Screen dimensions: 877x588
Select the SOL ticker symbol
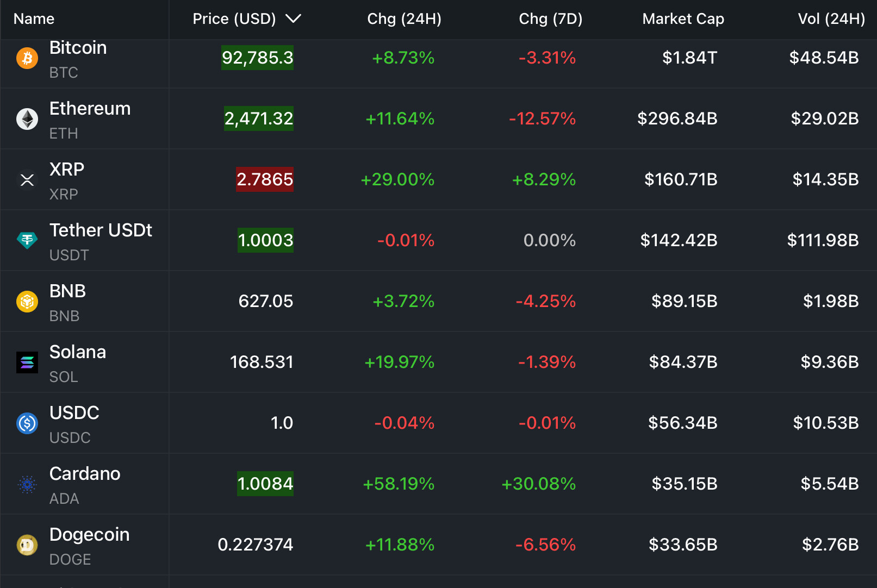pos(64,377)
